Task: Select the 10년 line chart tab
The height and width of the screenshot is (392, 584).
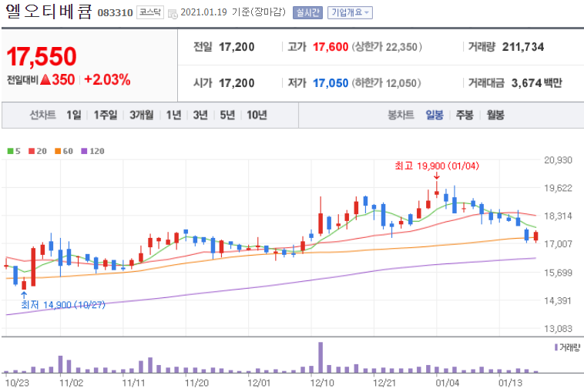Action: [257, 115]
